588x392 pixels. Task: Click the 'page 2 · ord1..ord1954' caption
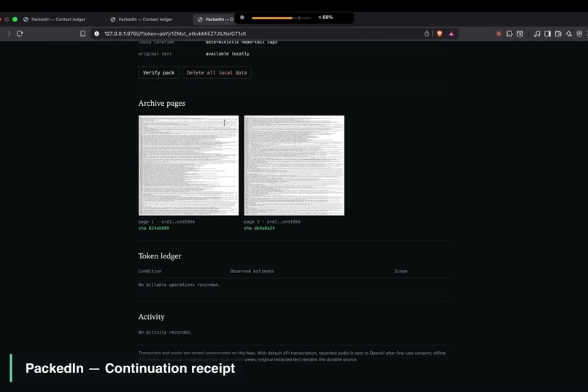pos(272,222)
